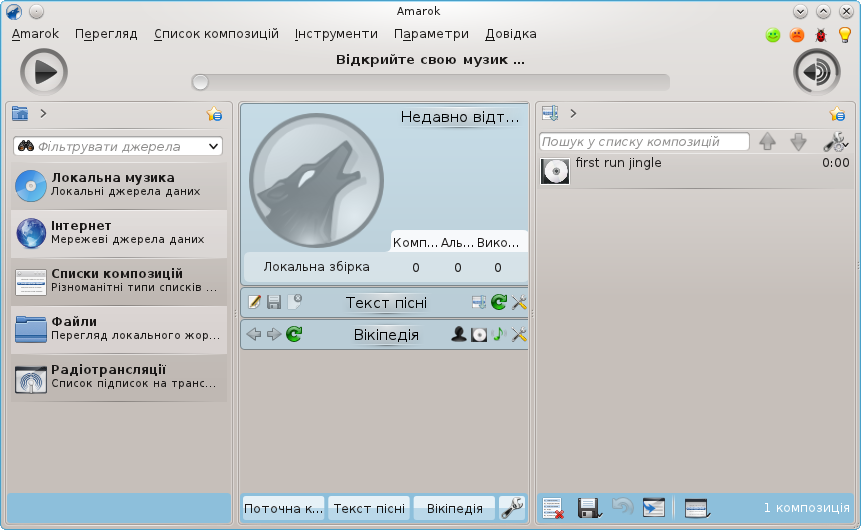
Task: Click the large play button
Action: point(44,72)
